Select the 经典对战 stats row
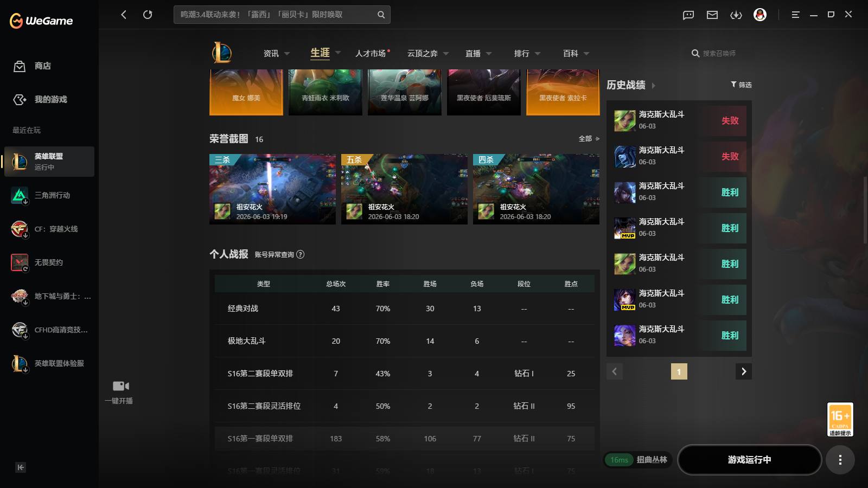868x488 pixels. (x=405, y=309)
